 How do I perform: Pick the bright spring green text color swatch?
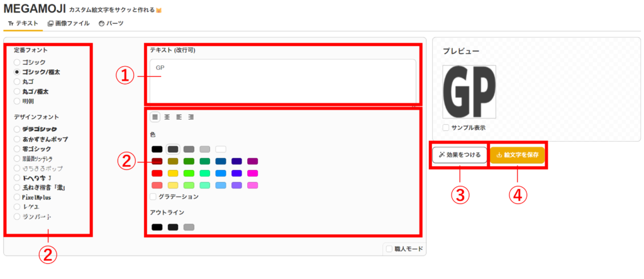205,173
